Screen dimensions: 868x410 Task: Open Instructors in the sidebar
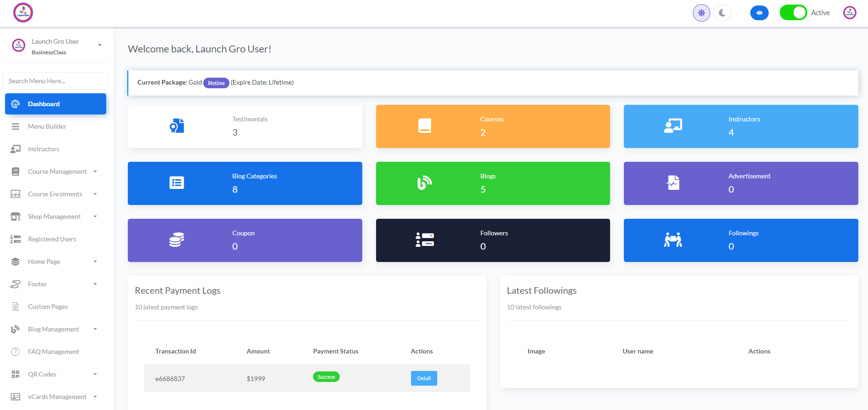tap(44, 149)
